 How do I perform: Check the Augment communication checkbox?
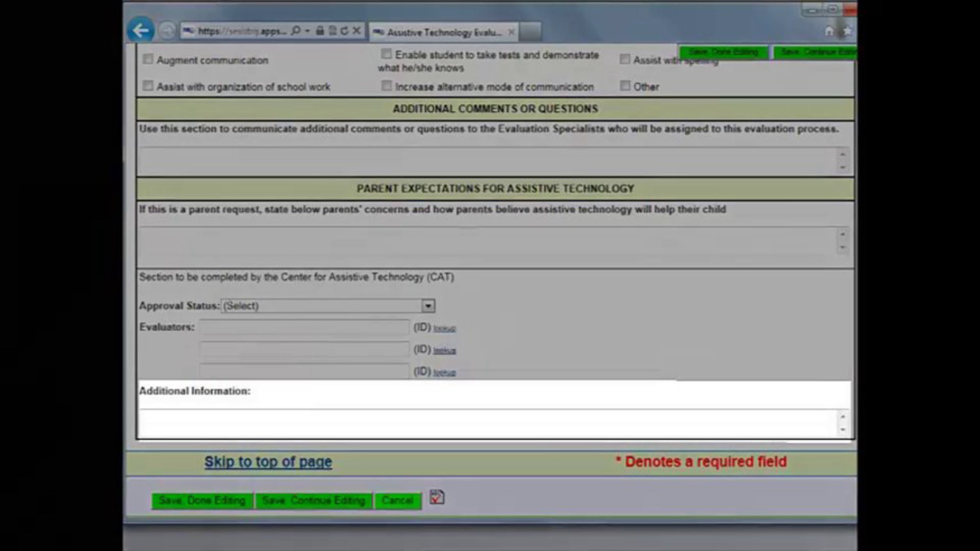(x=147, y=59)
